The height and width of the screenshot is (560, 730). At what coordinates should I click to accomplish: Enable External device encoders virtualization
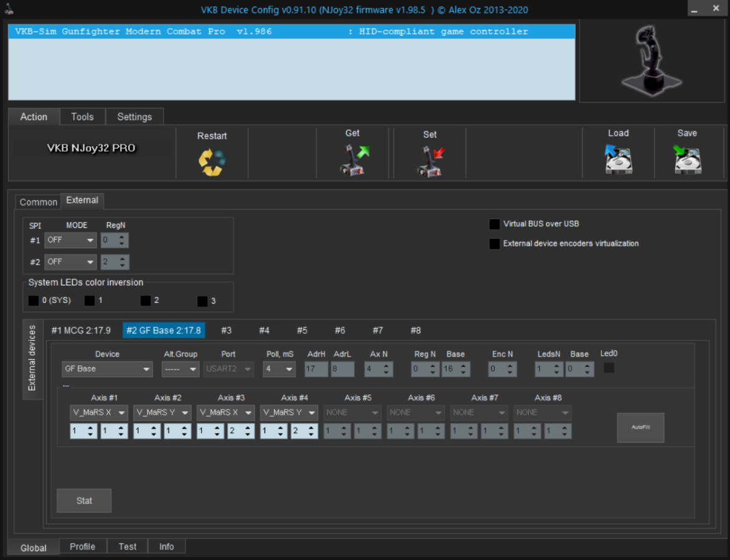coord(495,244)
